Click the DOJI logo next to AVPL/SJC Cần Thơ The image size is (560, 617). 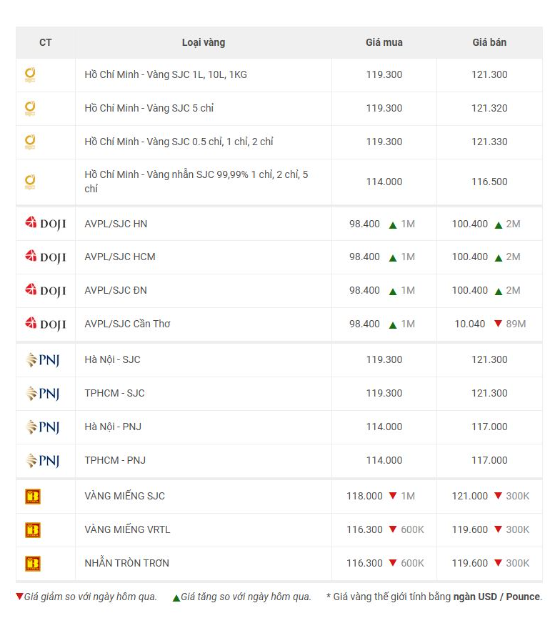coord(45,324)
